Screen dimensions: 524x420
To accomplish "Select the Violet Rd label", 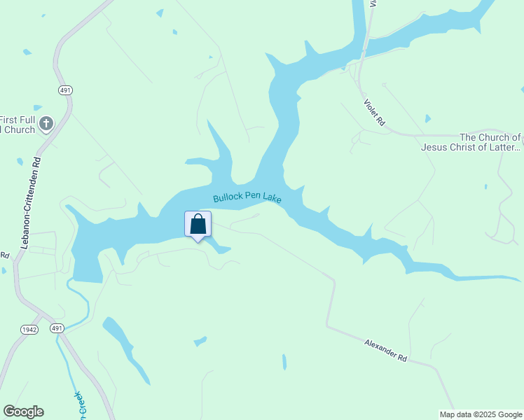I will (x=374, y=112).
